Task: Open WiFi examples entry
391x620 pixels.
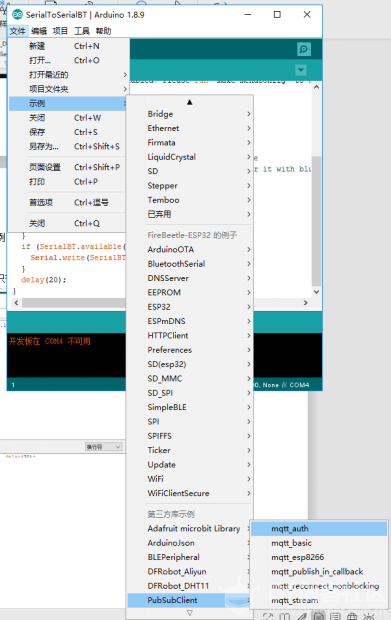Action: [x=190, y=479]
